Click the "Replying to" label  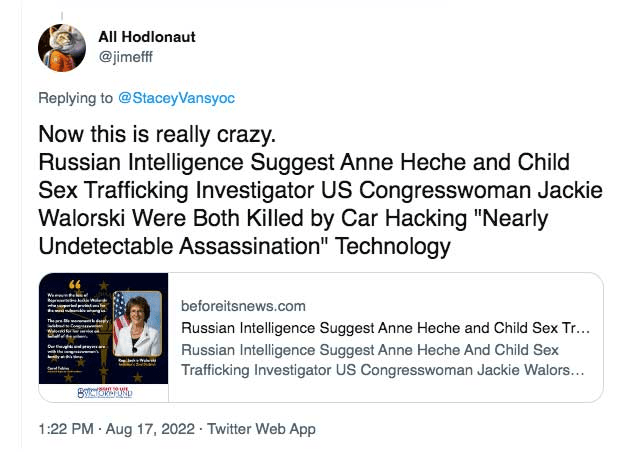[x=76, y=100]
